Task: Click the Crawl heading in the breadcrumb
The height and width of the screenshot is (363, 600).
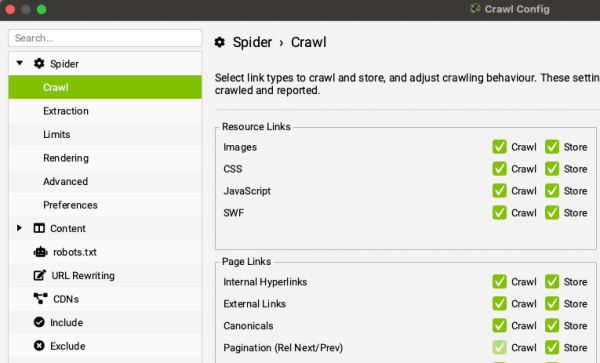Action: [309, 42]
